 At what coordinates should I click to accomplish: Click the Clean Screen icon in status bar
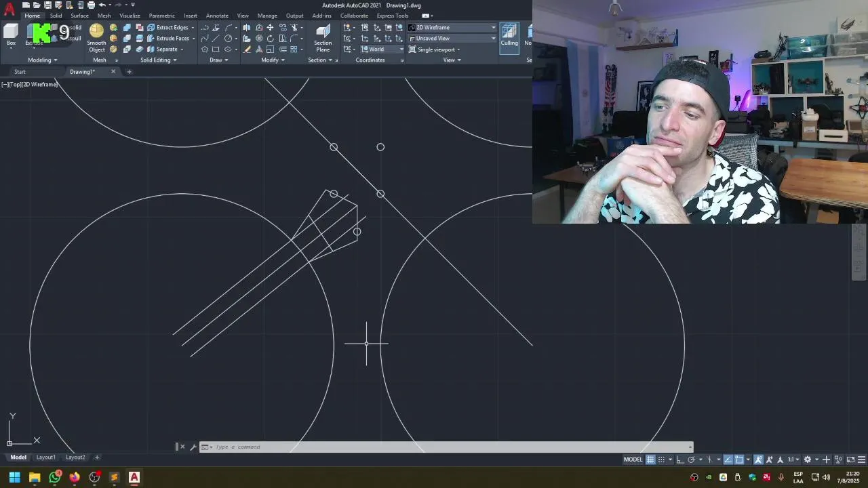click(x=850, y=460)
